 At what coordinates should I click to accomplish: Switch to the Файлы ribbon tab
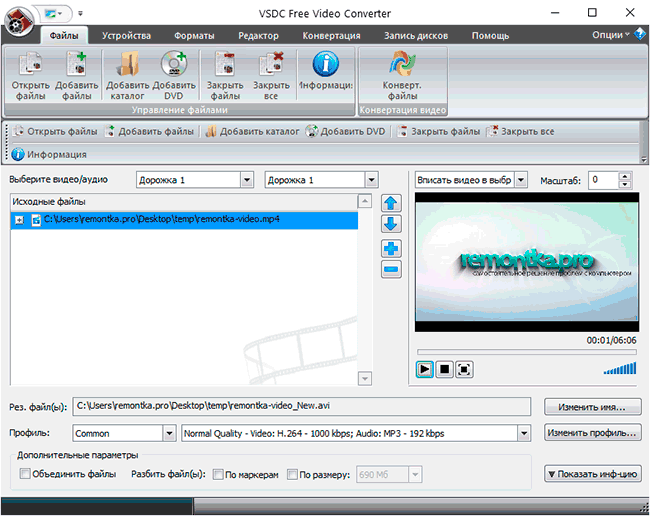(64, 36)
